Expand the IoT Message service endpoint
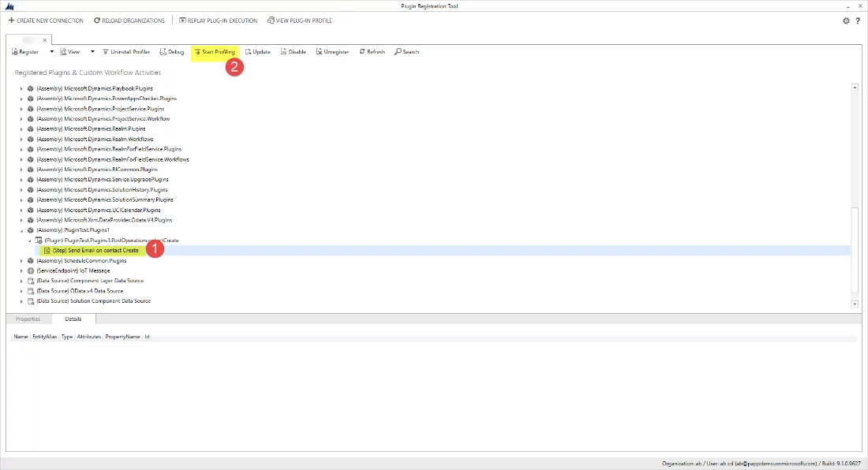Screen dimensions: 868x470 coord(21,271)
